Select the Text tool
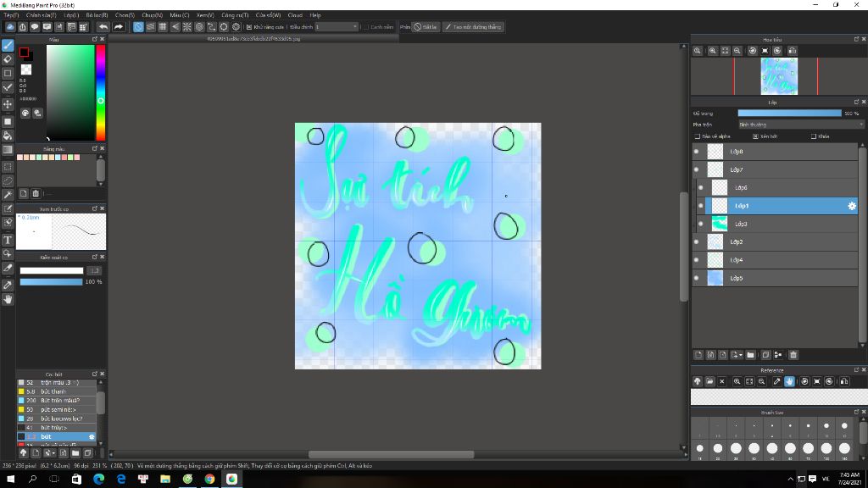The height and width of the screenshot is (488, 868). (8, 240)
